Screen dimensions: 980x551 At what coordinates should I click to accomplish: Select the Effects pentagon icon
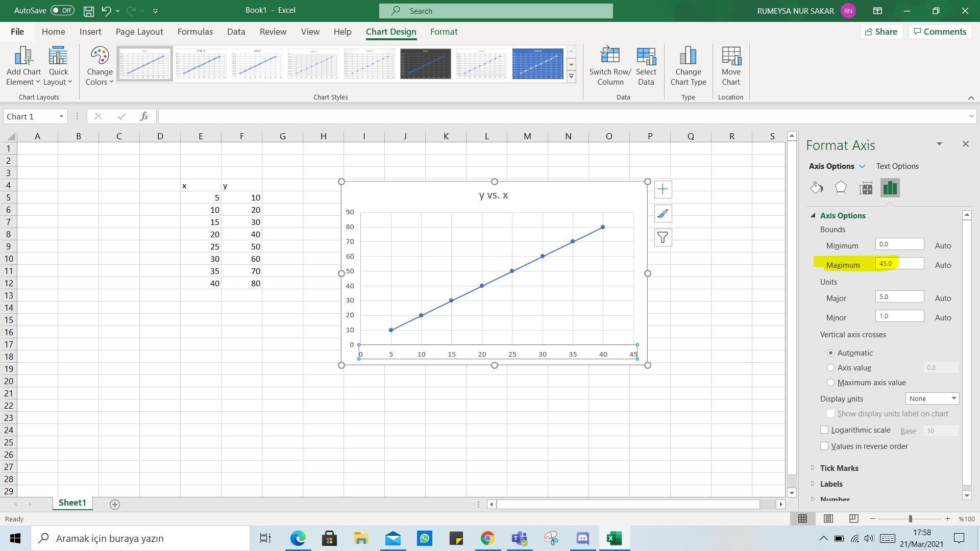pyautogui.click(x=841, y=188)
